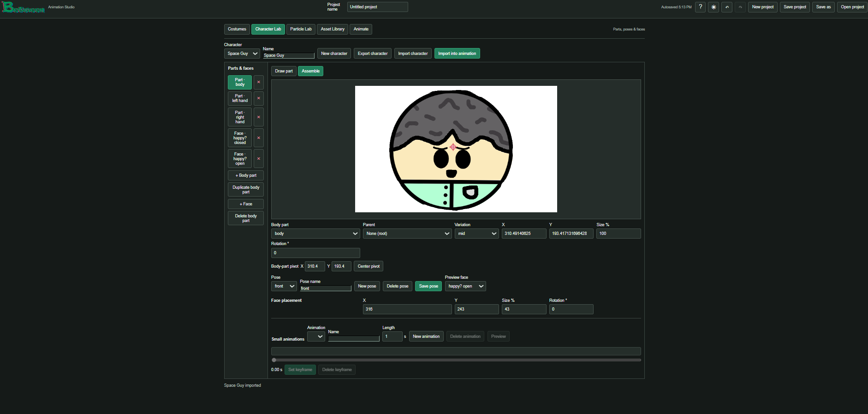This screenshot has width=868, height=414.
Task: Click the redo arrow icon
Action: pos(740,7)
